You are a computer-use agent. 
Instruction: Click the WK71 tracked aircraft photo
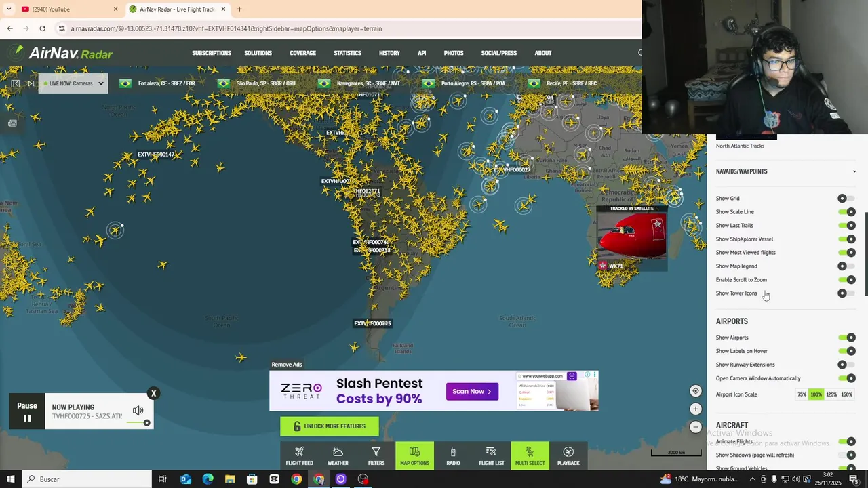632,235
